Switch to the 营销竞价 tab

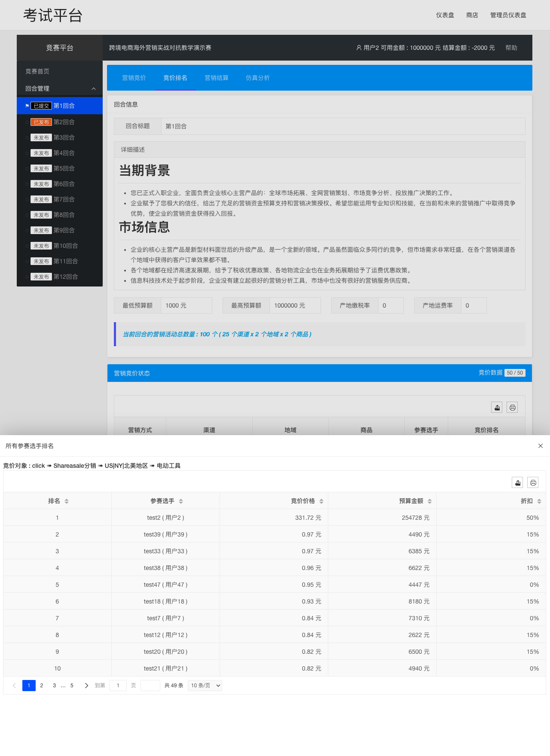(134, 78)
